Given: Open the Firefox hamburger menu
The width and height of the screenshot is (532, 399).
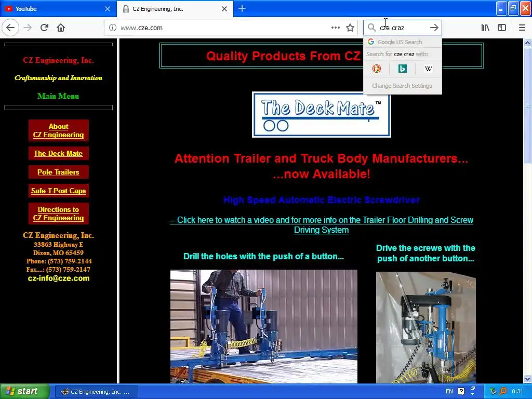Looking at the screenshot, I should click(522, 28).
